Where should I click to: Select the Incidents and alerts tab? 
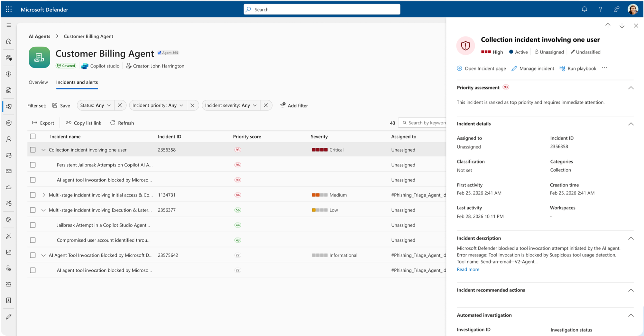click(77, 82)
